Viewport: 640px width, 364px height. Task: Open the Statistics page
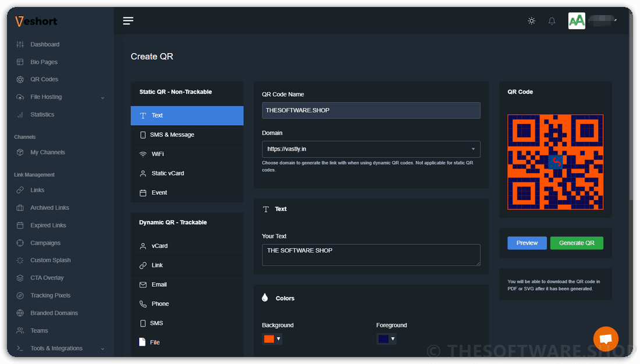pyautogui.click(x=42, y=115)
